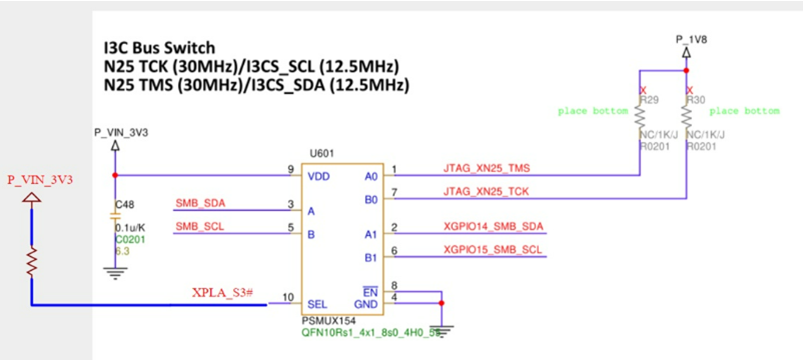The width and height of the screenshot is (803, 361).
Task: Select the "N25 TMS (30MHz)/I3CS_SDA (12.5MHz)" line
Action: coord(256,86)
